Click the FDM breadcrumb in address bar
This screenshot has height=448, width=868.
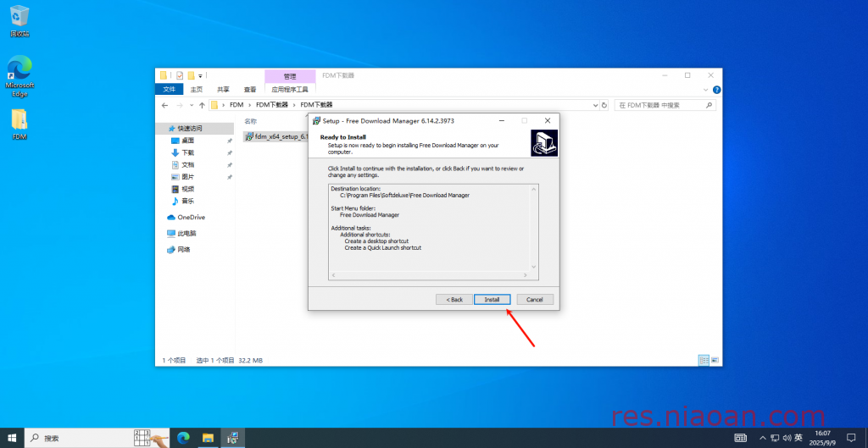(x=236, y=104)
